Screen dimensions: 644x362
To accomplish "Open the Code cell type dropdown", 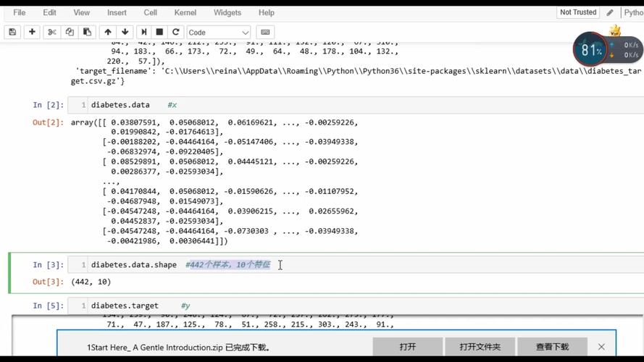I will click(219, 32).
